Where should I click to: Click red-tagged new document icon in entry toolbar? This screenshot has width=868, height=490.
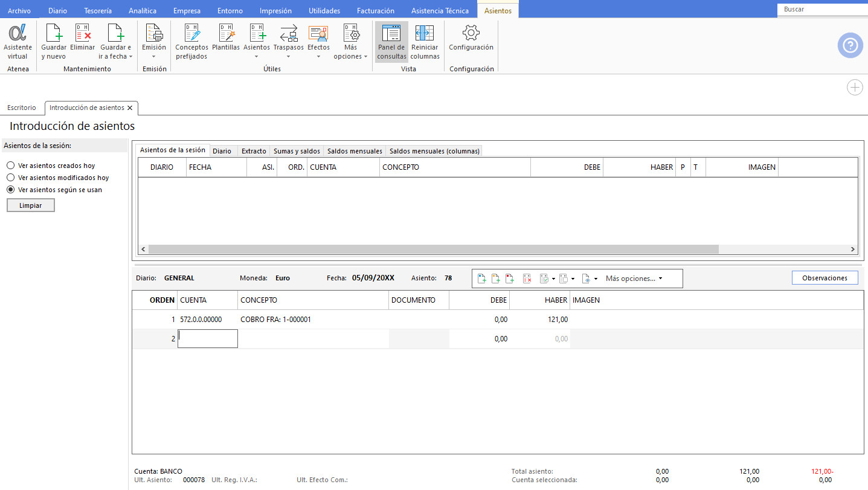coord(510,279)
